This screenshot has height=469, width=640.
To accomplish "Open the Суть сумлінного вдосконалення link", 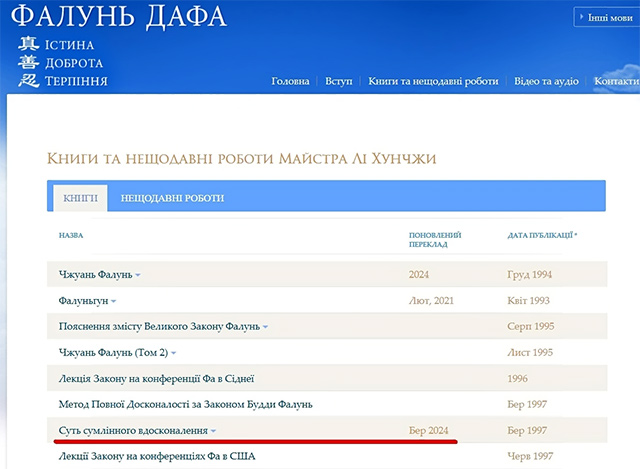I will tap(133, 430).
